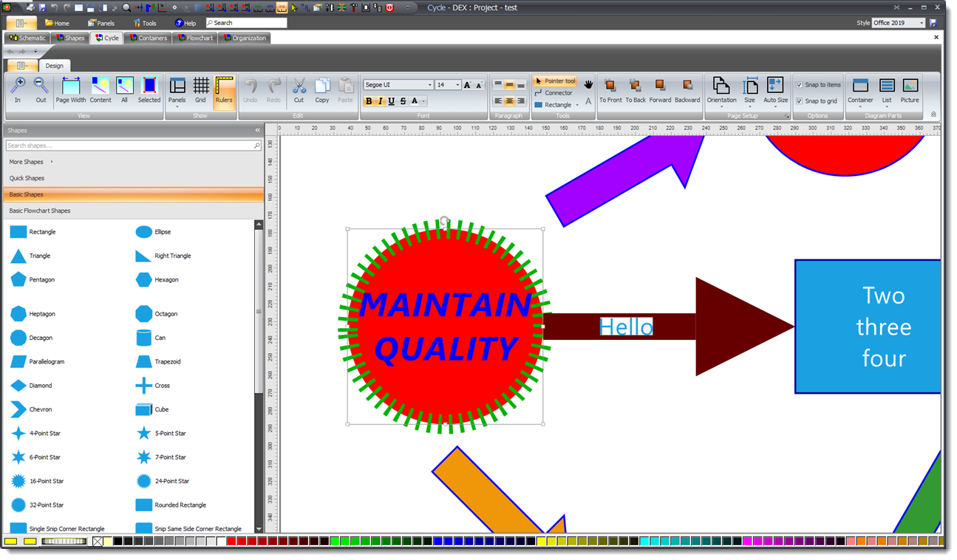Collapse the Shapes panel with chevrons
This screenshot has width=957, height=560.
pos(258,130)
